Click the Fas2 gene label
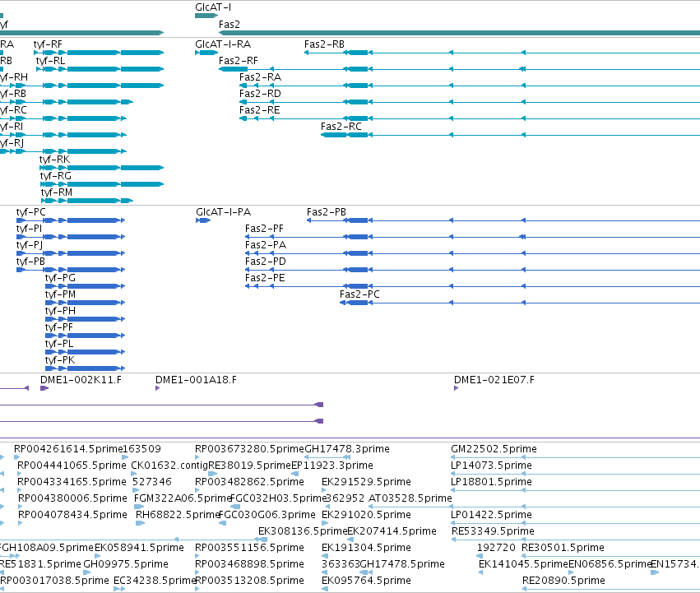This screenshot has height=593, width=700. tap(229, 25)
